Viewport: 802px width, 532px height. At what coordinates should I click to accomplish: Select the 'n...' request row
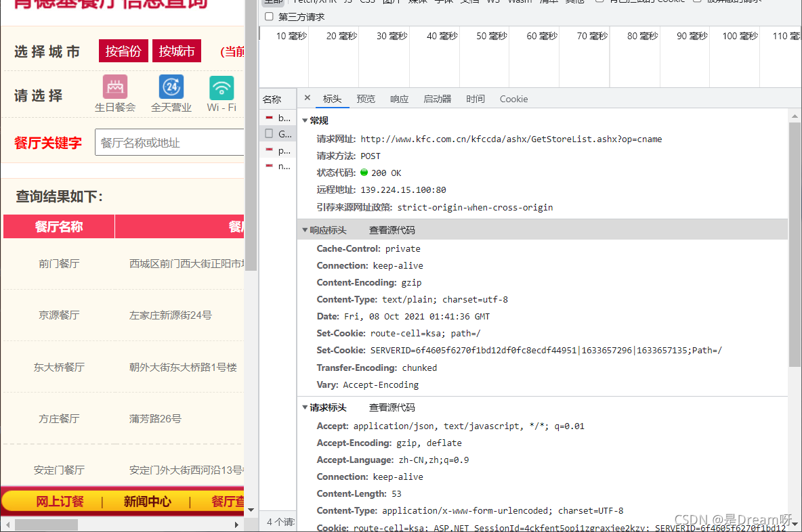pos(278,166)
